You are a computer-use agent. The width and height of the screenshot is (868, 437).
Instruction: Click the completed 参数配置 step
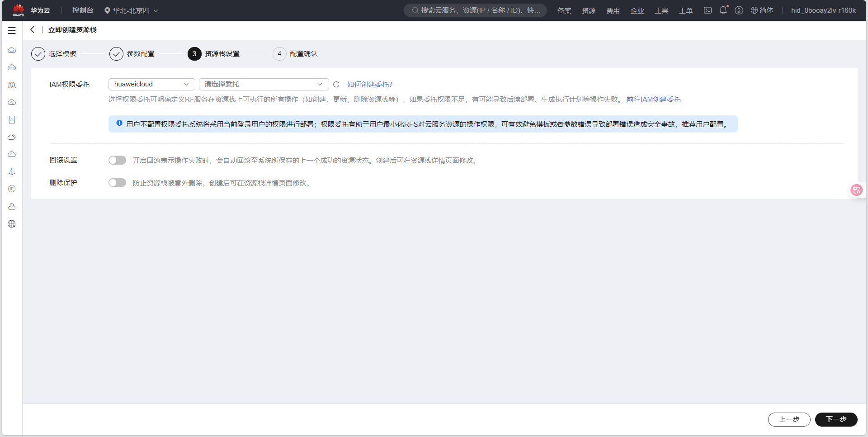coord(132,54)
